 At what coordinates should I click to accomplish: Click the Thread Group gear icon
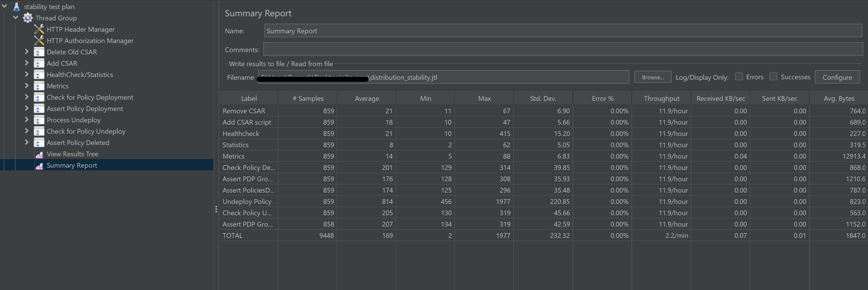(28, 18)
